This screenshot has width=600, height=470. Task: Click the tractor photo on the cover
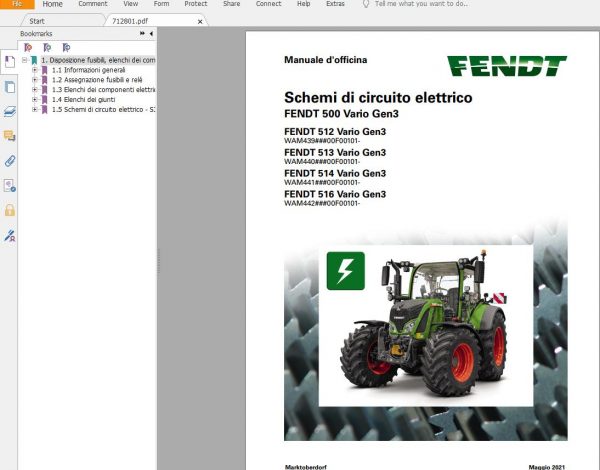click(426, 325)
